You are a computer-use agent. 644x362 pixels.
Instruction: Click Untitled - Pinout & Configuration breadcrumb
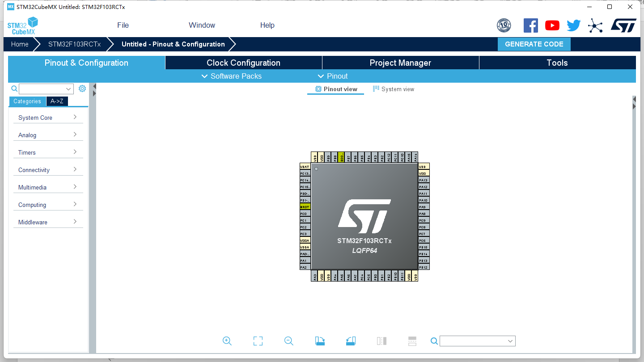tap(173, 44)
